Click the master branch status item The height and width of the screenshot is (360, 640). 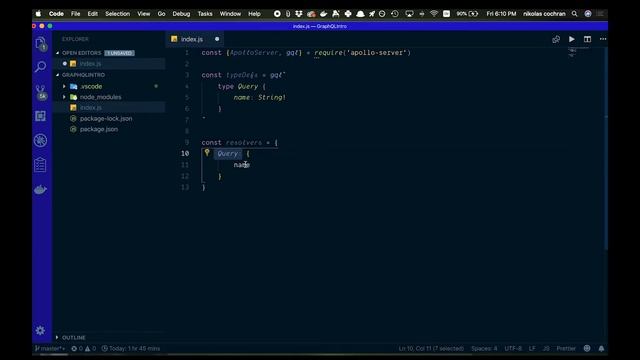click(x=50, y=348)
